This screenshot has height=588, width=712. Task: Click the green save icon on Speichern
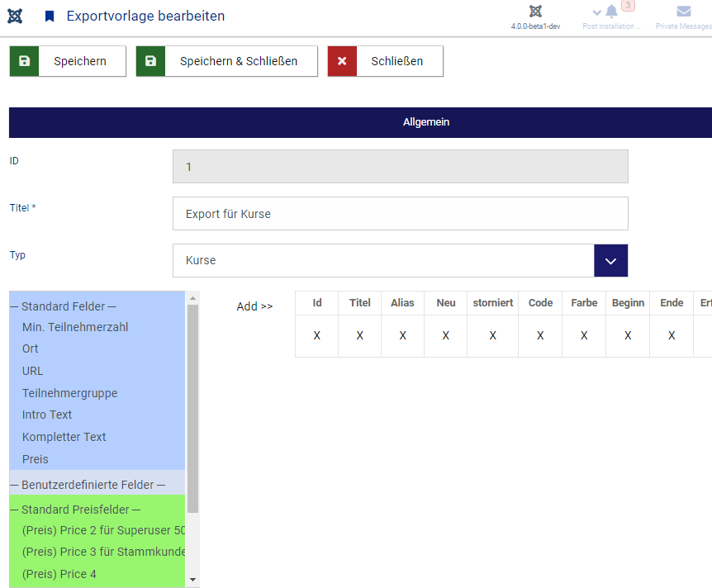point(25,61)
